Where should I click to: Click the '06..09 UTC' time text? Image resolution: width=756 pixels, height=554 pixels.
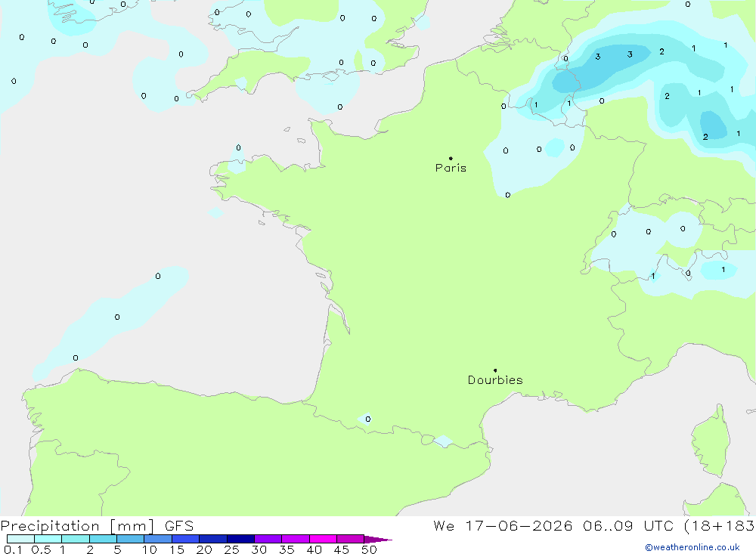click(627, 526)
